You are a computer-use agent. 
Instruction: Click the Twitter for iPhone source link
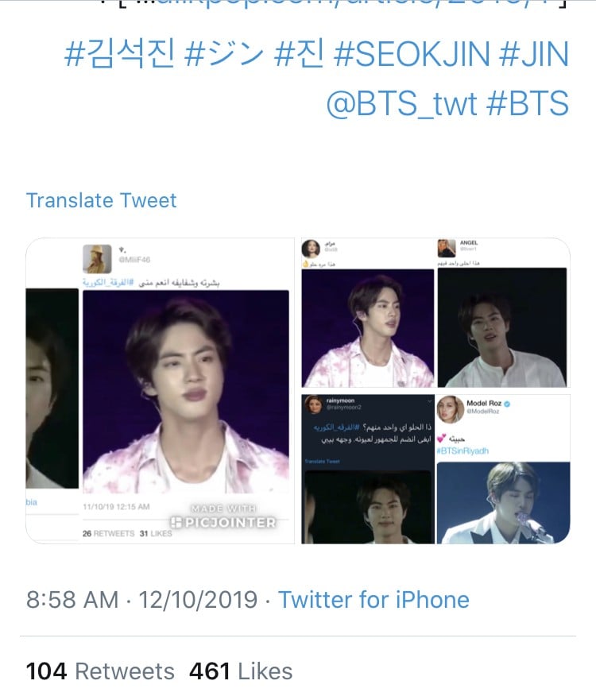(x=373, y=600)
